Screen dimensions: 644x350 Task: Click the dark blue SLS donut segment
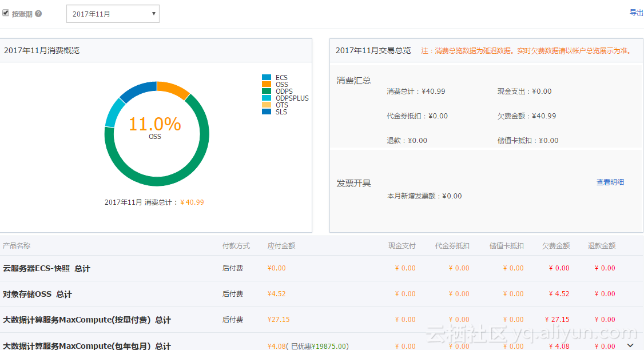pos(139,90)
